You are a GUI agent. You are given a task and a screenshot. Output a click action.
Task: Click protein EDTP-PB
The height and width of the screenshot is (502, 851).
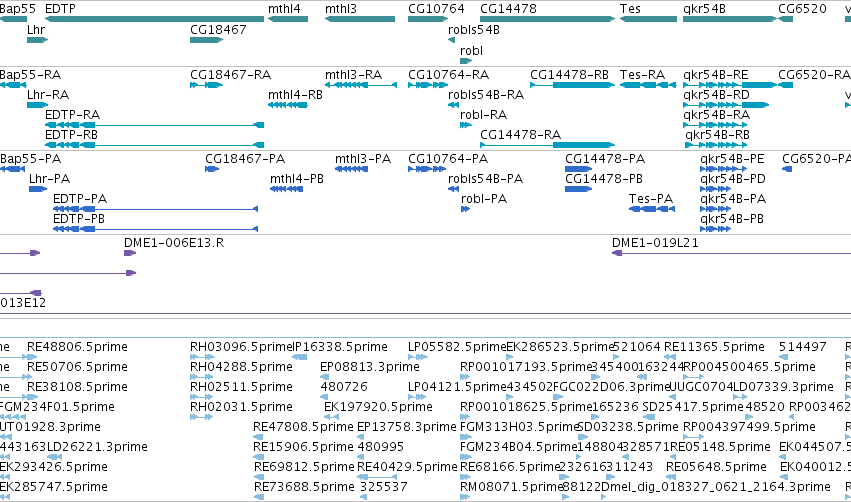coord(155,229)
